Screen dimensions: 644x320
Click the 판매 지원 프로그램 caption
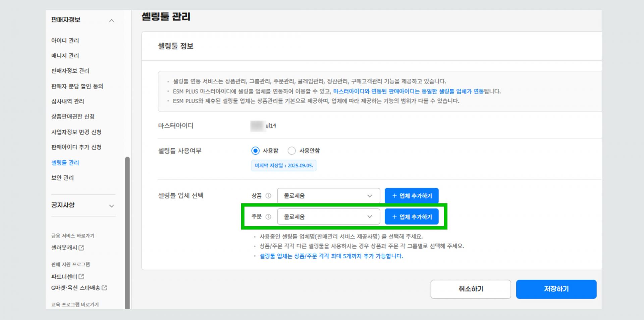click(x=70, y=264)
